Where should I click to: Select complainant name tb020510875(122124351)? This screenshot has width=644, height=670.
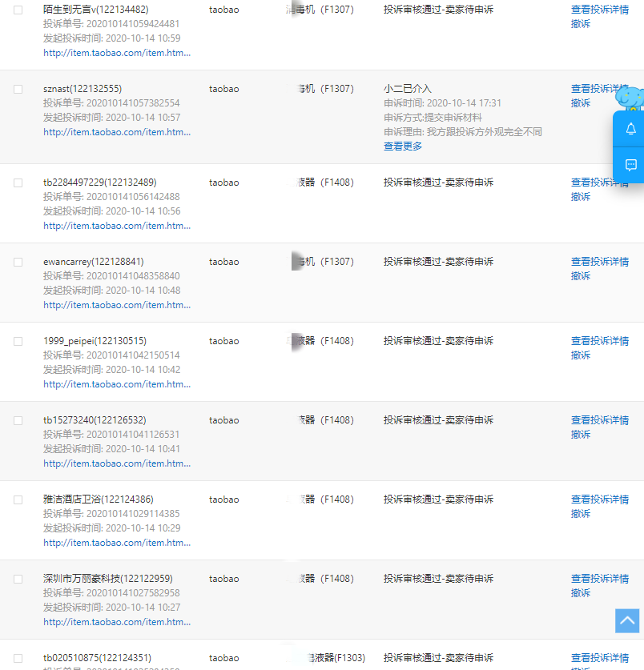tap(97, 658)
